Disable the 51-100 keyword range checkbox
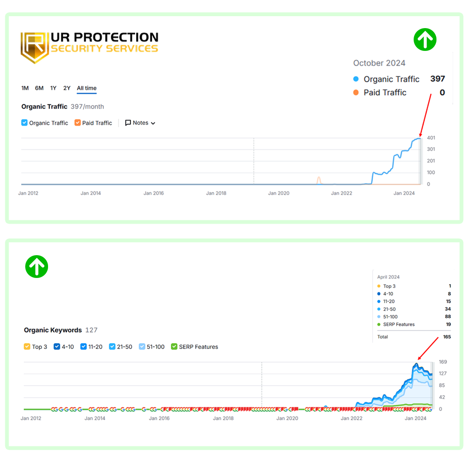 point(142,347)
